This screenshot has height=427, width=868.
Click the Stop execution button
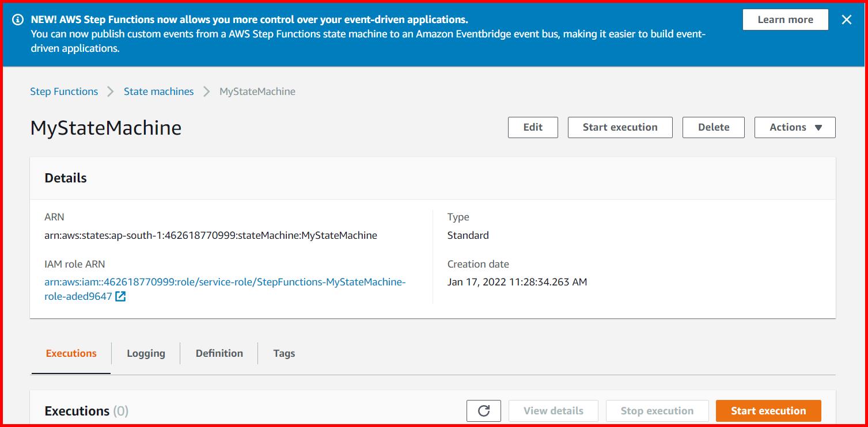click(x=657, y=410)
